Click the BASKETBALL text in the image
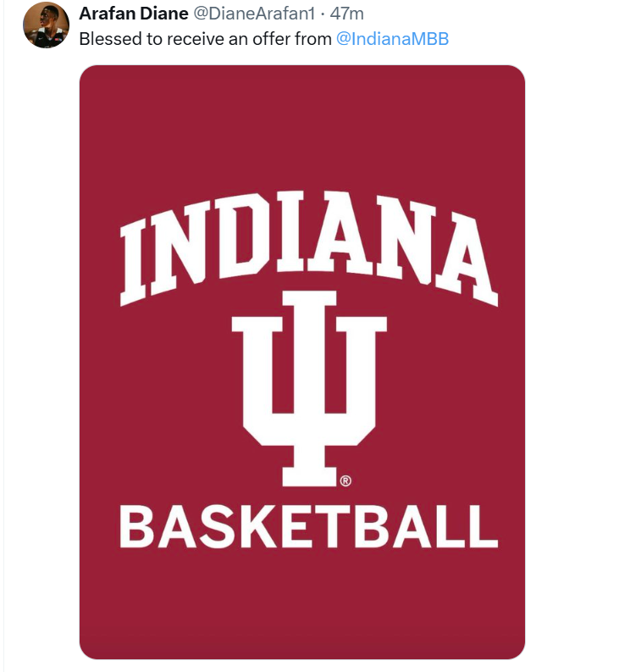The height and width of the screenshot is (672, 619). pos(308,526)
